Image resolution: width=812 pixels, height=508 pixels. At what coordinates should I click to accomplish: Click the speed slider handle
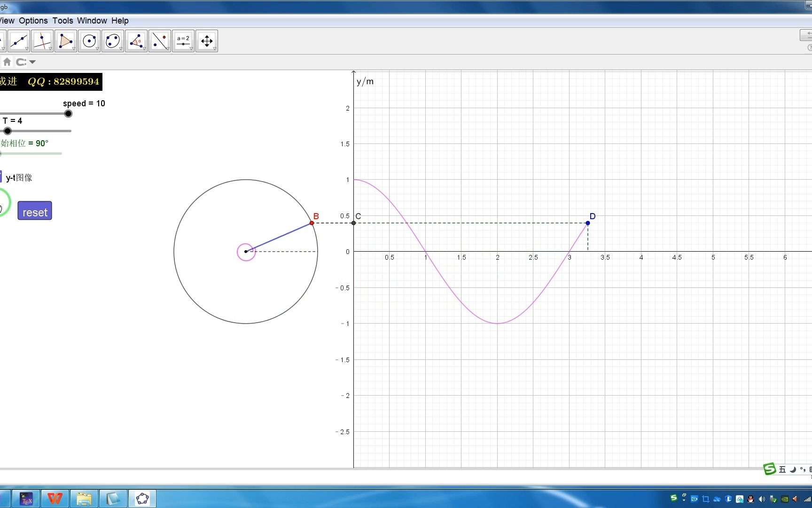click(68, 113)
